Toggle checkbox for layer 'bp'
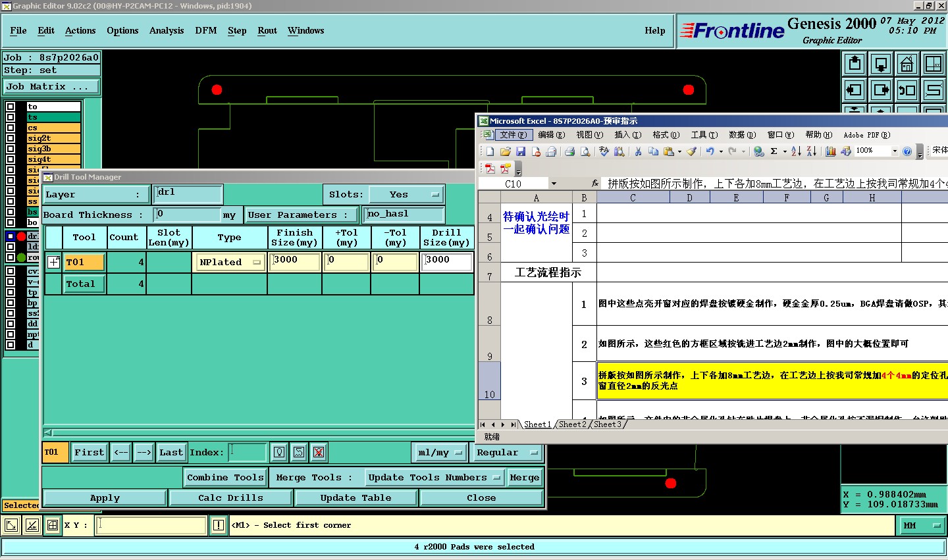Viewport: 948px width, 560px height. coord(11,303)
